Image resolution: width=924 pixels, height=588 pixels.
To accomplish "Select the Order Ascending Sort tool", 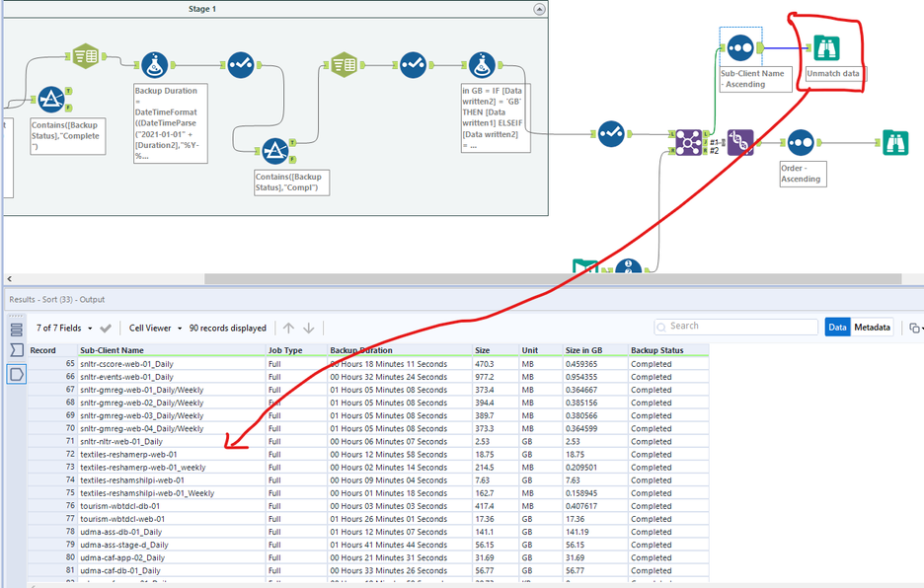I will [801, 143].
